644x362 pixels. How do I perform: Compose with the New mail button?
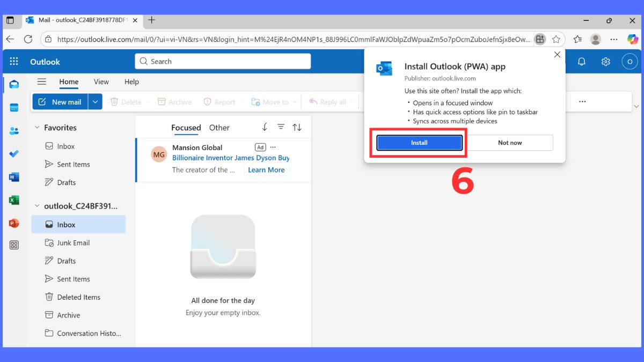(61, 102)
